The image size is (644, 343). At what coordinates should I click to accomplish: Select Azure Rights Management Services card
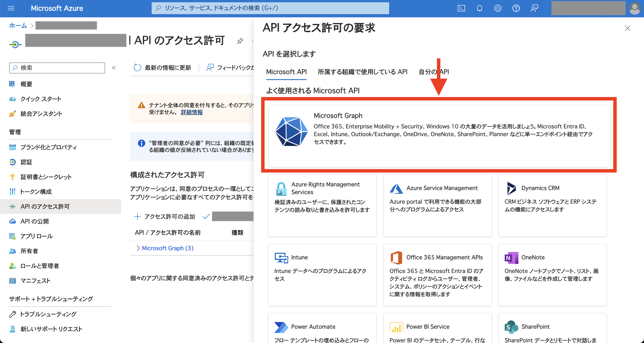point(322,205)
